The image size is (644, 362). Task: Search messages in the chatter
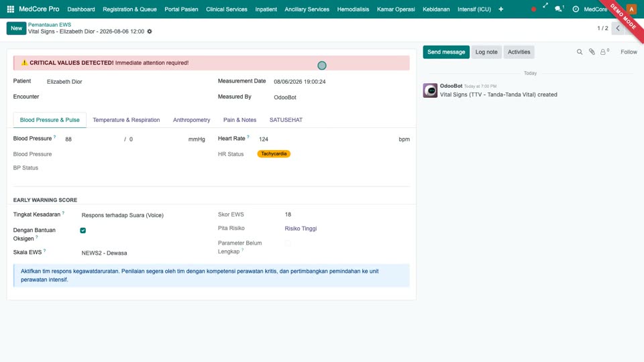(x=580, y=52)
